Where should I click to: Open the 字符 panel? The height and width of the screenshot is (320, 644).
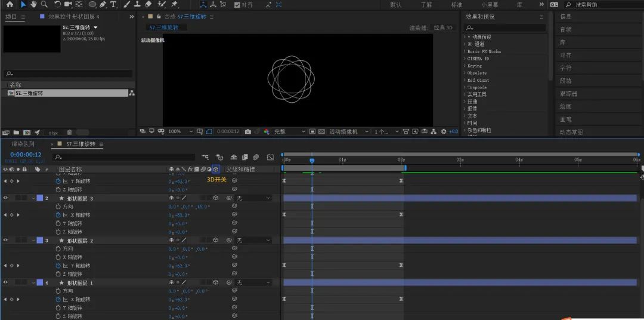565,68
